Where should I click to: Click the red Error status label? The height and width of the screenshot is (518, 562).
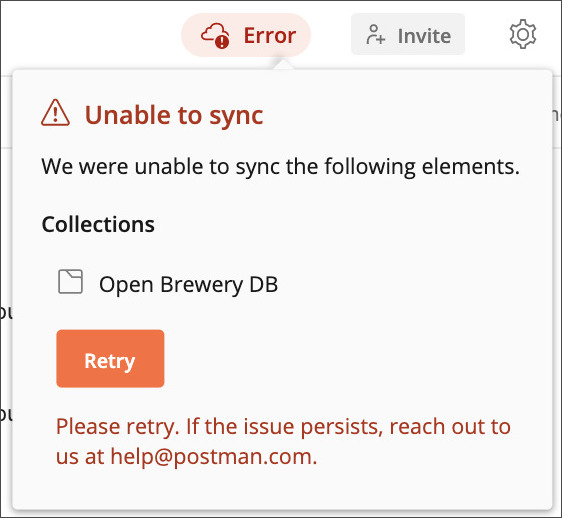[270, 35]
